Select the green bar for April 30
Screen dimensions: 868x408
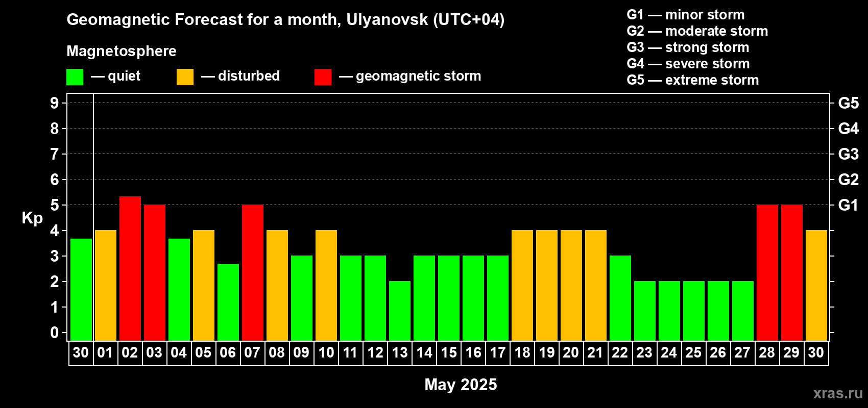(81, 290)
